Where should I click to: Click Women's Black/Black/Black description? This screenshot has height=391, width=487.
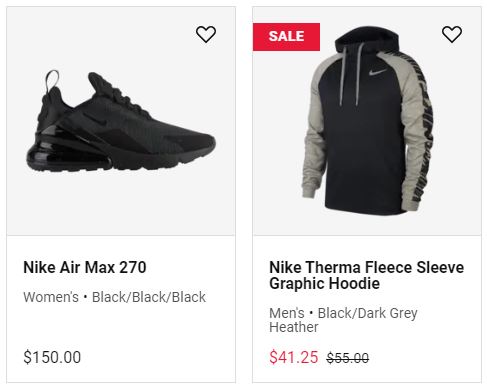pos(115,297)
